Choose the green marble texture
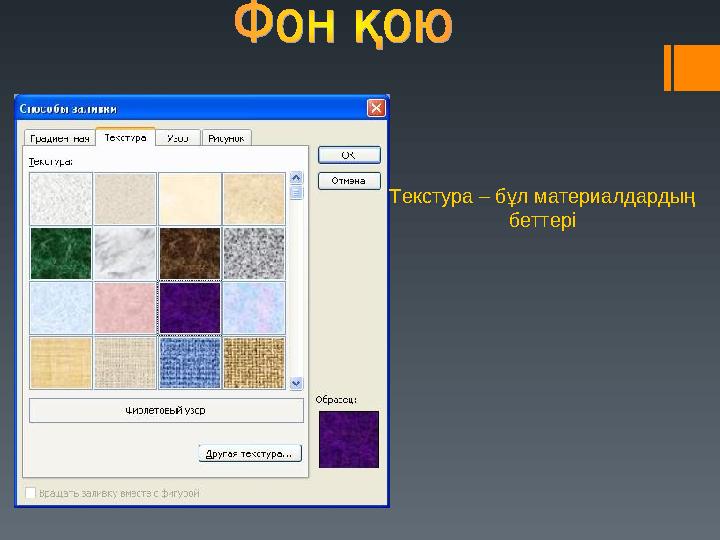 [x=61, y=253]
